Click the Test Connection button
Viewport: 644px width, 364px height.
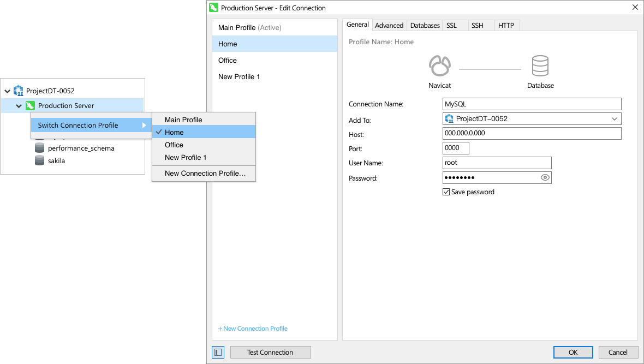click(270, 353)
